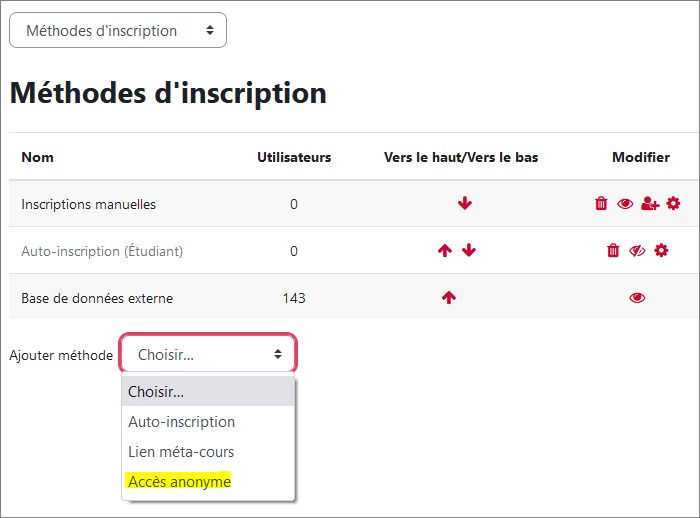Enable Auto-inscription (Étudiant) via crossed eye
700x518 pixels.
637,251
